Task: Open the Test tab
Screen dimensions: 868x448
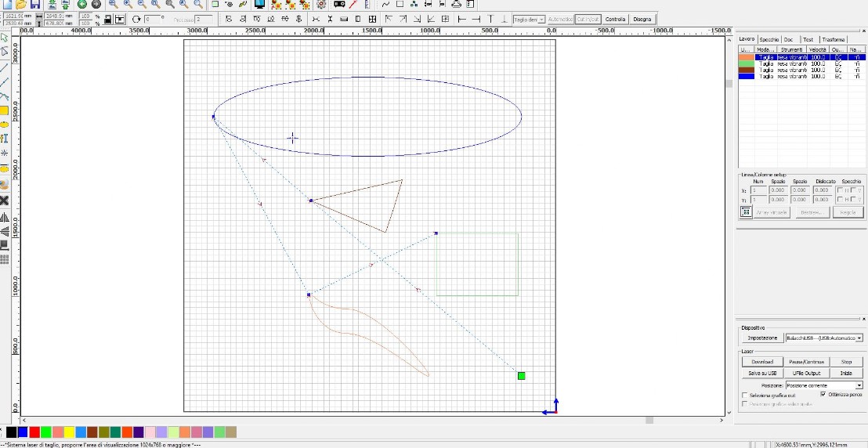Action: click(808, 39)
